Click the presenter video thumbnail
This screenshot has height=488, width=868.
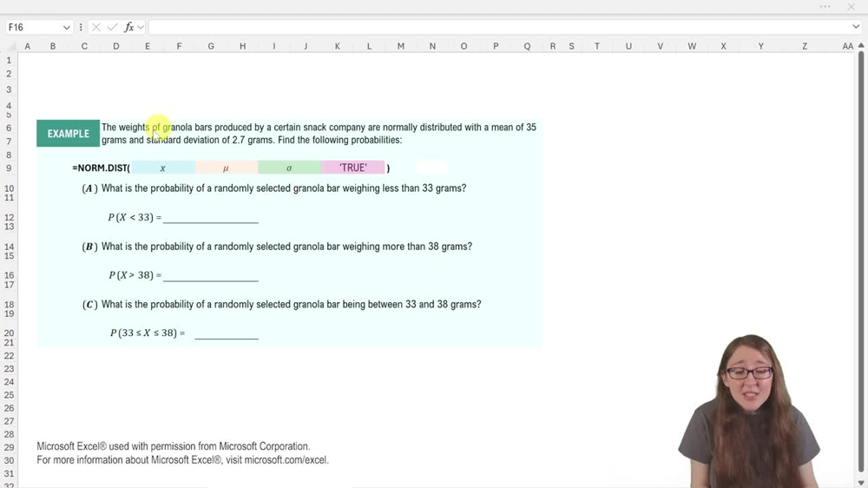[749, 411]
